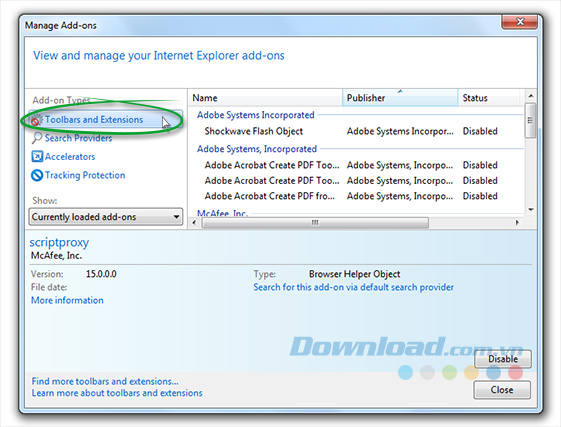
Task: Select Accelerators add-on type
Action: pos(70,157)
